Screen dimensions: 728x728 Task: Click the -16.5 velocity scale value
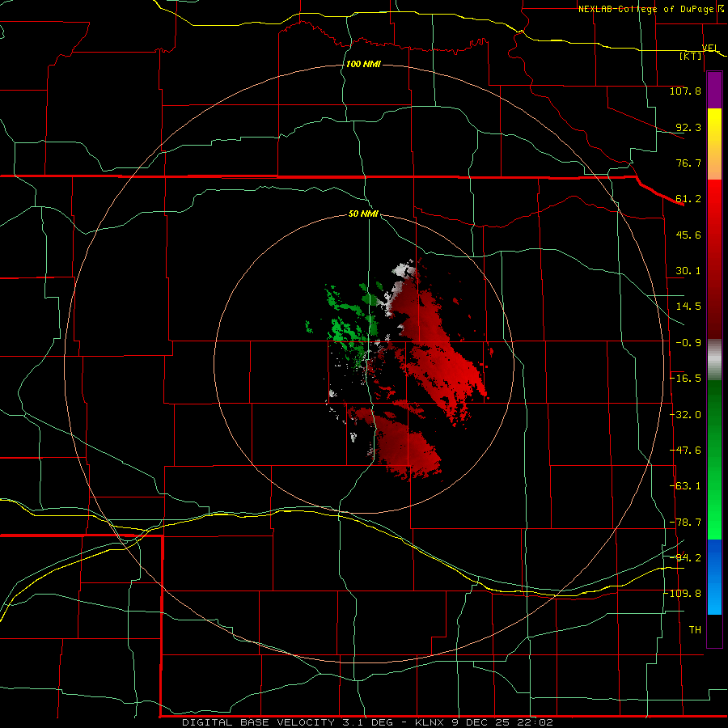tap(685, 379)
